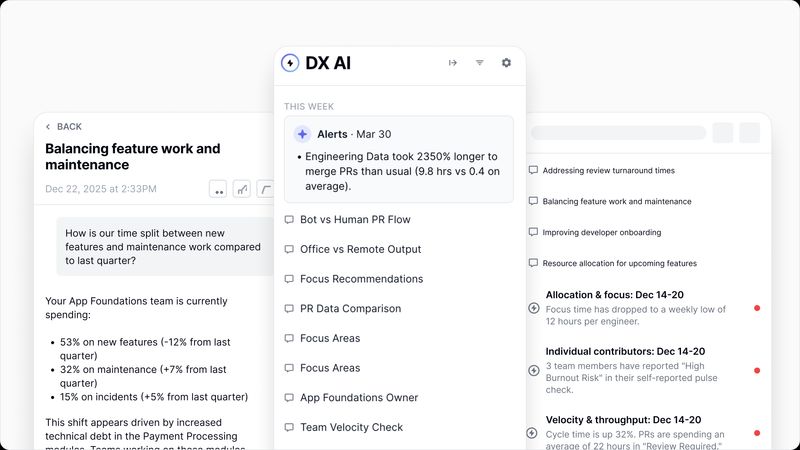Click the lightning icon beside Individual contributors
The width and height of the screenshot is (800, 450).
[533, 370]
